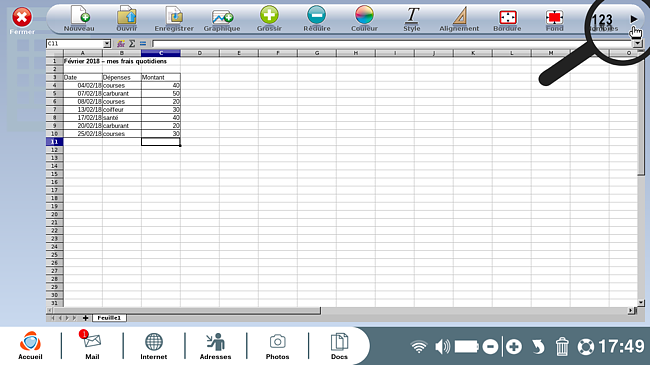The width and height of the screenshot is (650, 365).
Task: Expand the cell name box dropdown
Action: tap(107, 44)
